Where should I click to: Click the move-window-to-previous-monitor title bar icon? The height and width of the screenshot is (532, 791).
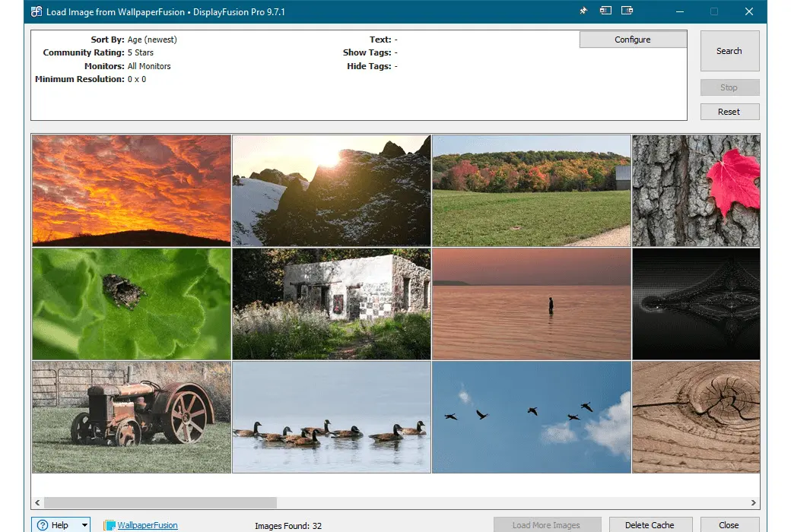(605, 11)
